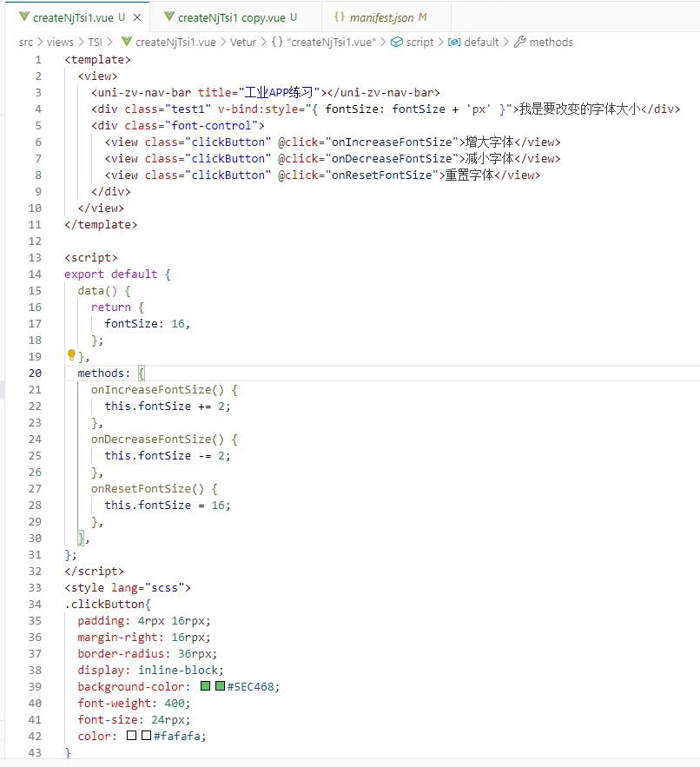Open 'default' breadcrumb dropdown
Image resolution: width=700 pixels, height=767 pixels.
[x=481, y=42]
